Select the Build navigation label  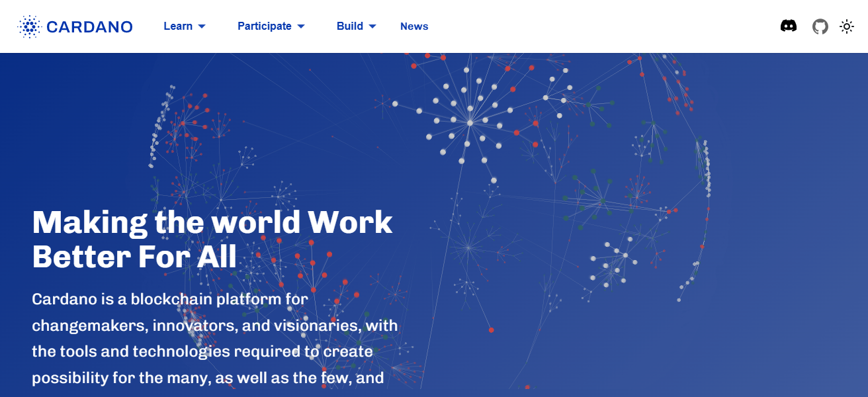coord(350,26)
